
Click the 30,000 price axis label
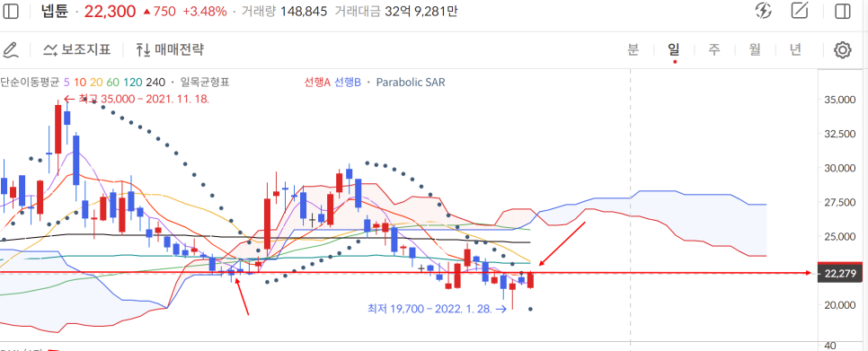point(840,169)
